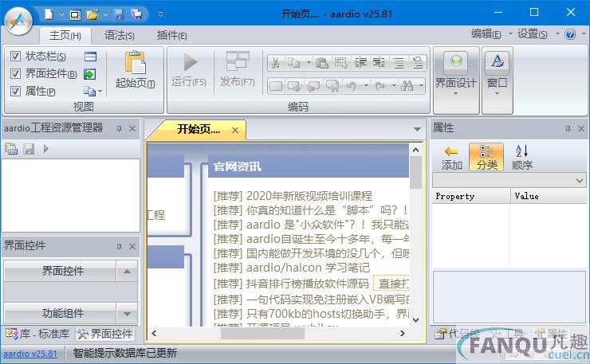Redo the last edit
The height and width of the screenshot is (364, 590).
tap(380, 86)
